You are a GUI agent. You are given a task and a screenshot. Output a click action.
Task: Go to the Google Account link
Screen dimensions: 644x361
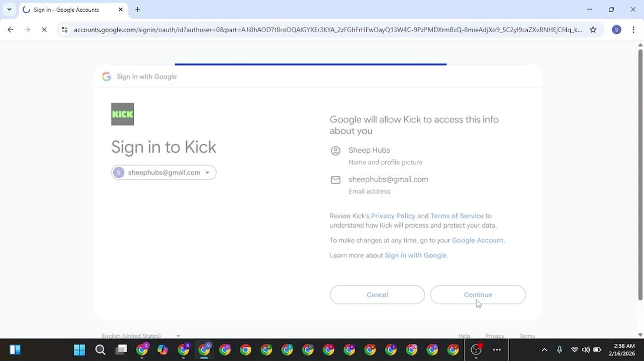point(477,240)
